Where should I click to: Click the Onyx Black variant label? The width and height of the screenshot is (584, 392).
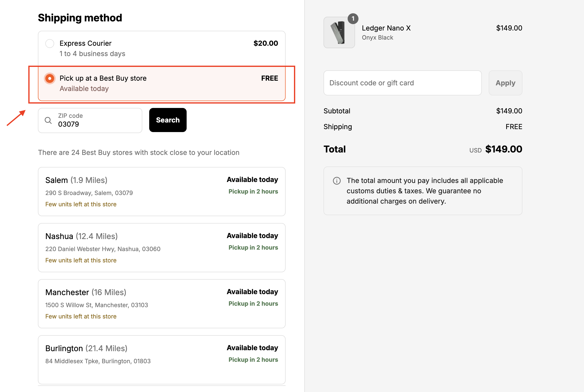[x=378, y=37]
